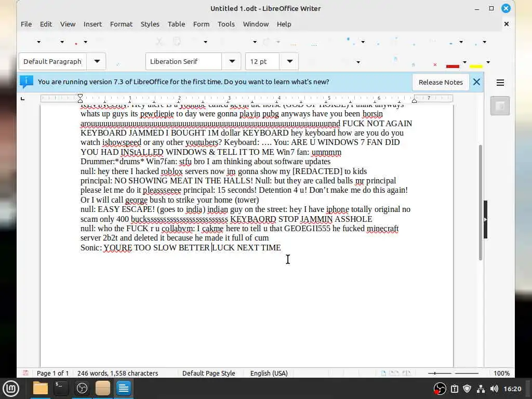The width and height of the screenshot is (532, 399).
Task: Open the Table menu
Action: 177,24
